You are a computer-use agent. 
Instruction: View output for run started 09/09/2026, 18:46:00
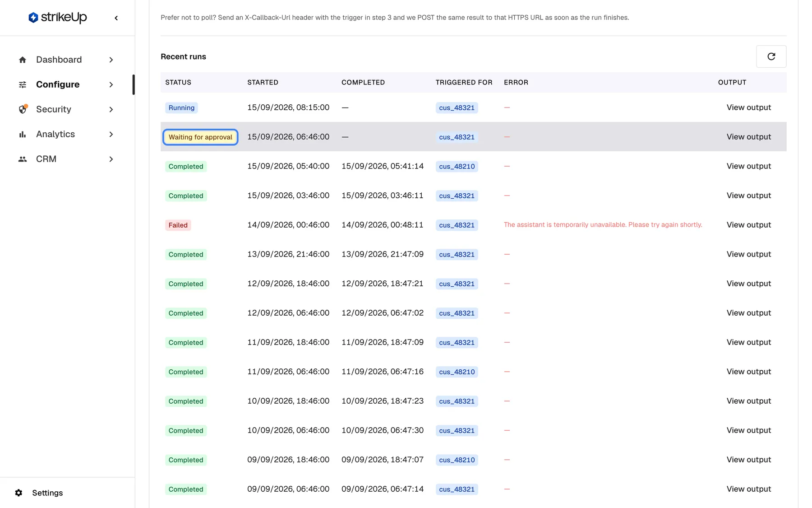[748, 460]
